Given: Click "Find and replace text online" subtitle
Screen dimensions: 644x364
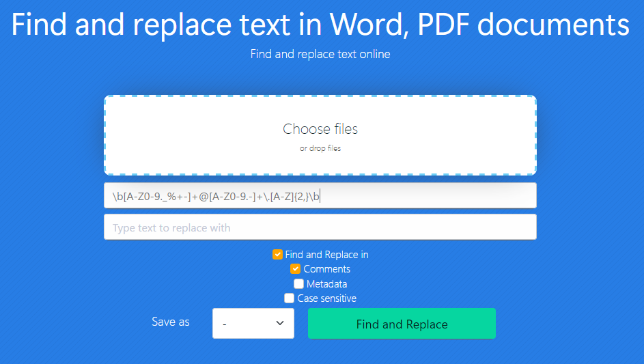Looking at the screenshot, I should (320, 54).
